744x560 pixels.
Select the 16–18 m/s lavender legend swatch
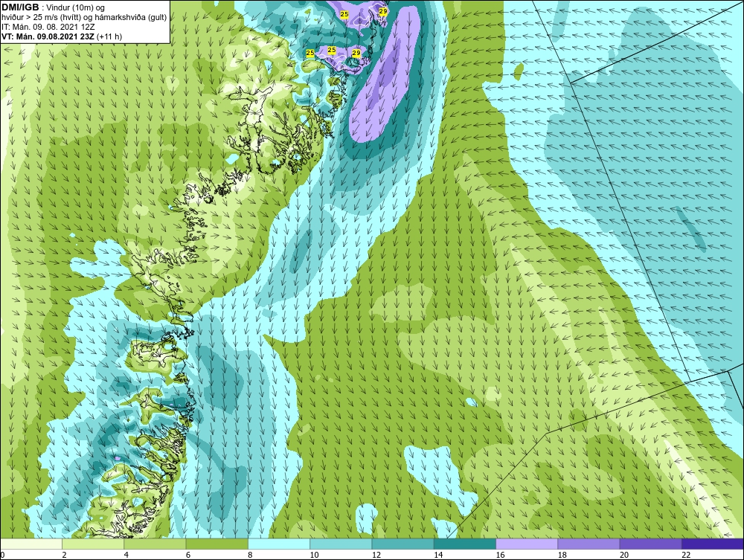527,544
